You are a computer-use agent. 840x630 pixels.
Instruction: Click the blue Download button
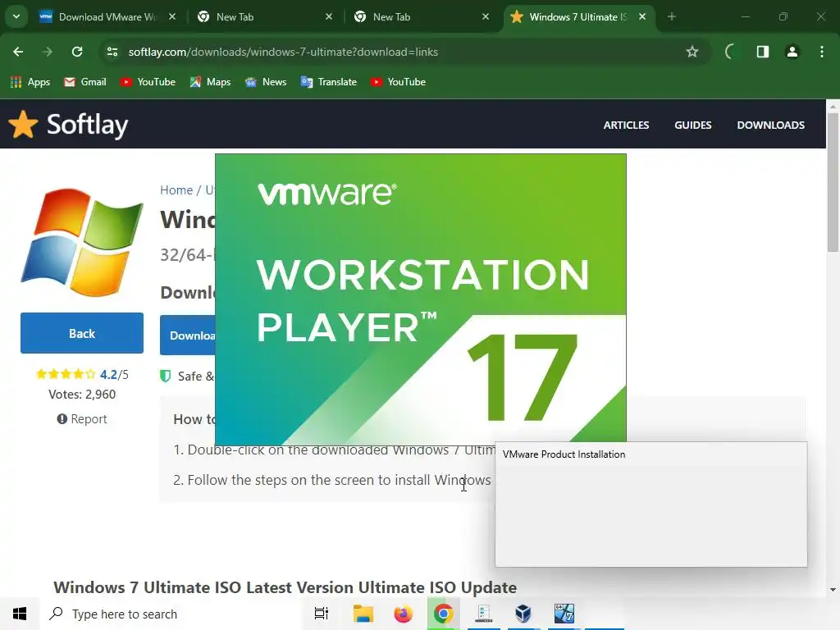[x=188, y=336]
